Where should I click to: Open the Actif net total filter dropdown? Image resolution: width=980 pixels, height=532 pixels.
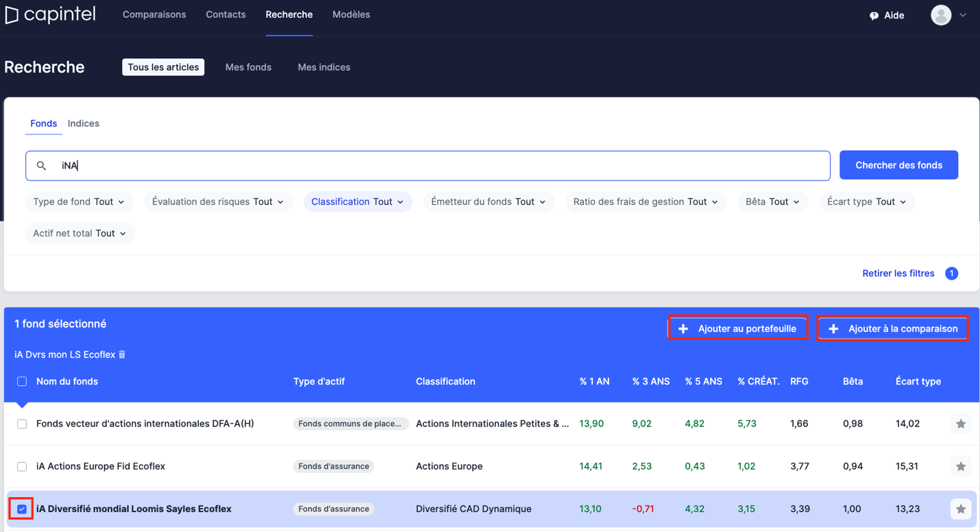pyautogui.click(x=79, y=233)
